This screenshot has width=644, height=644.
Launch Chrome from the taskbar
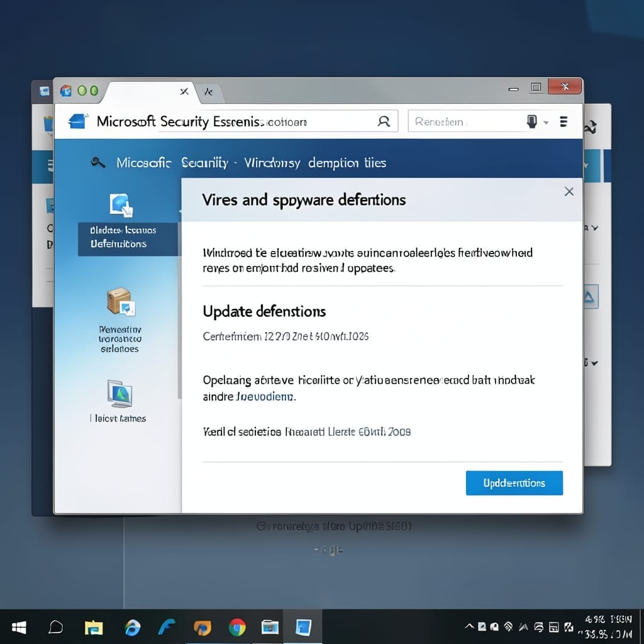(x=237, y=627)
